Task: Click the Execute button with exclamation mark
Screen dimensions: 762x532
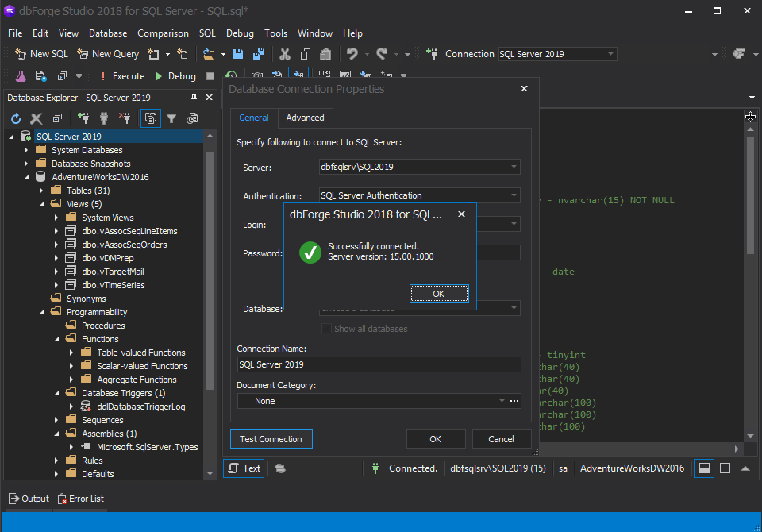Action: (x=123, y=76)
